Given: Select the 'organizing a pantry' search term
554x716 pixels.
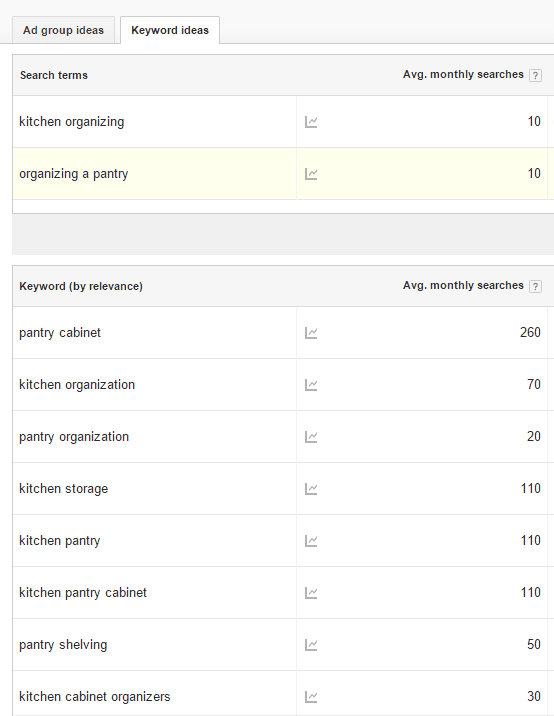Looking at the screenshot, I should coord(74,174).
